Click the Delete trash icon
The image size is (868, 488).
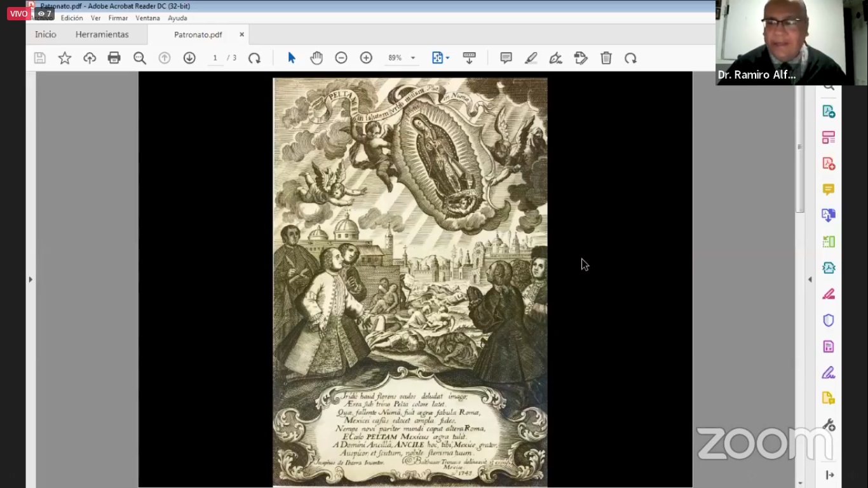pyautogui.click(x=606, y=58)
